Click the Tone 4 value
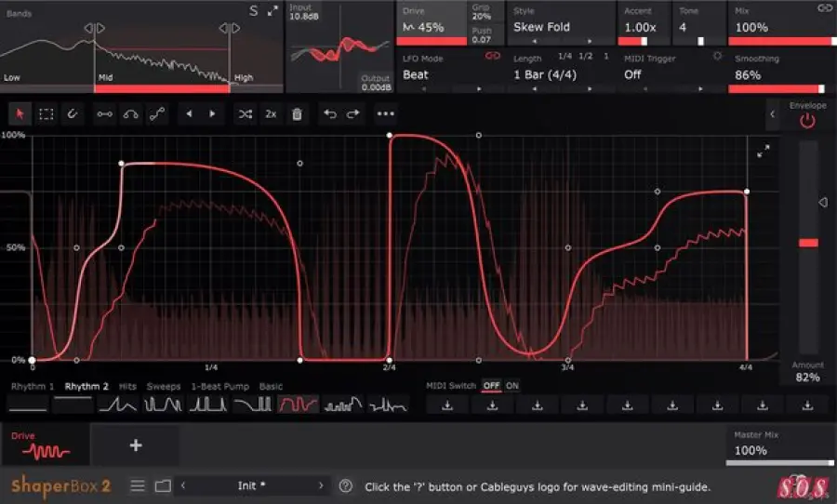The image size is (837, 504). coord(683,27)
